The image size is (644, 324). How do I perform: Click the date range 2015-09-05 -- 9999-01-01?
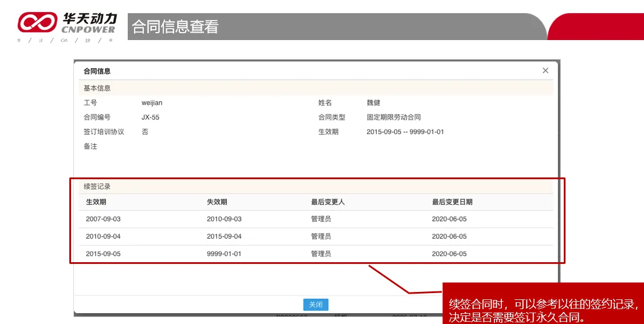coord(405,132)
